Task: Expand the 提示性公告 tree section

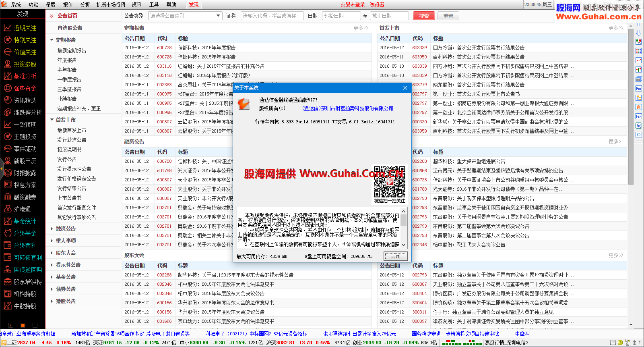Action: (52, 265)
